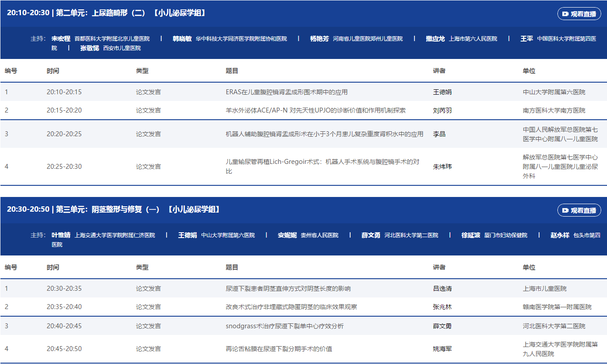This screenshot has height=364, width=607.
Task: Click moderator name 王平 in the first session
Action: 527,39
